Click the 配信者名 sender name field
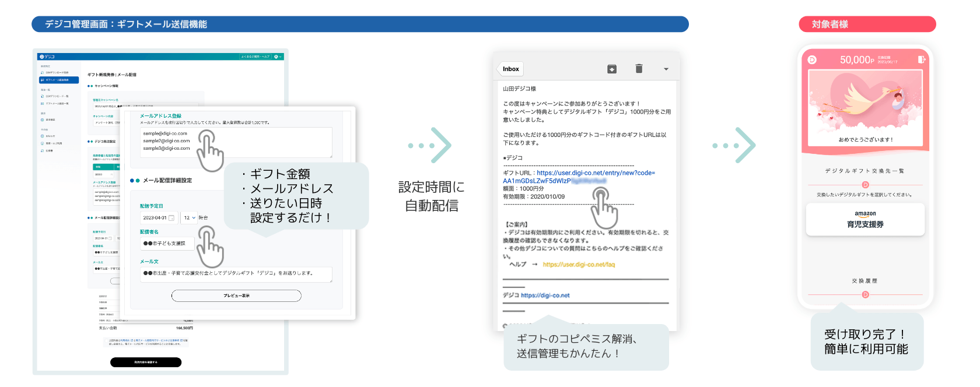 coord(167,243)
